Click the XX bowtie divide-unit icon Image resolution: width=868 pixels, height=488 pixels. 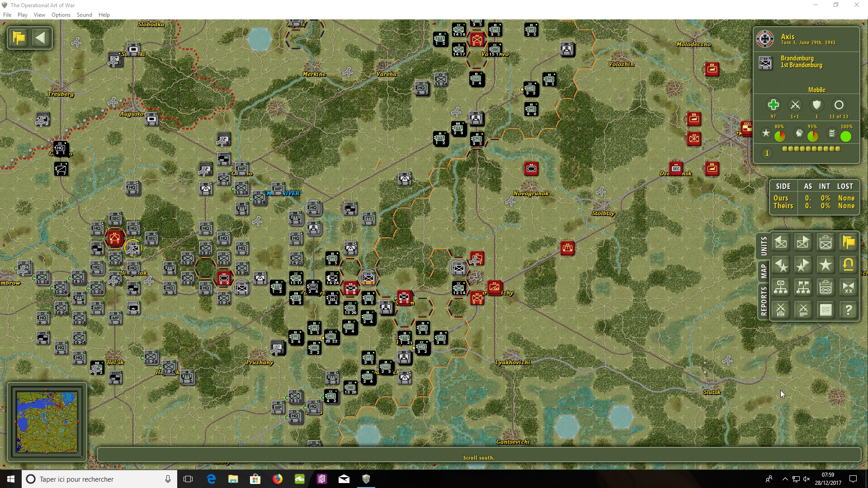[848, 287]
